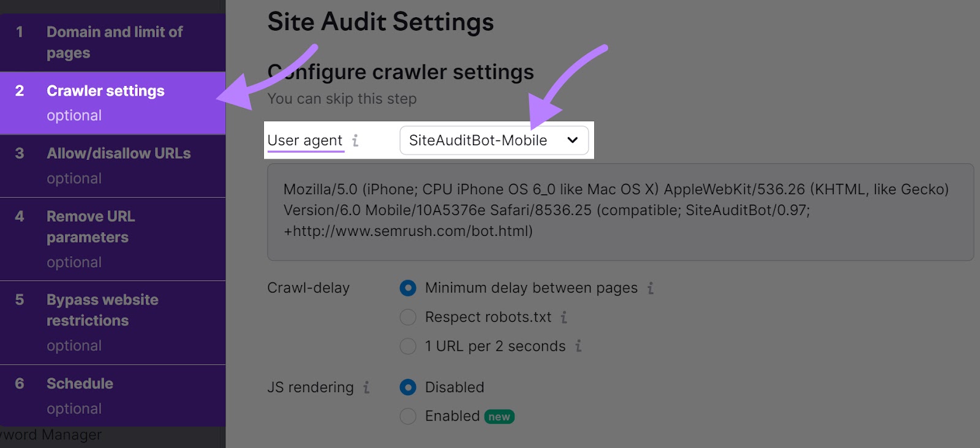Set JS rendering to Disabled

point(408,387)
